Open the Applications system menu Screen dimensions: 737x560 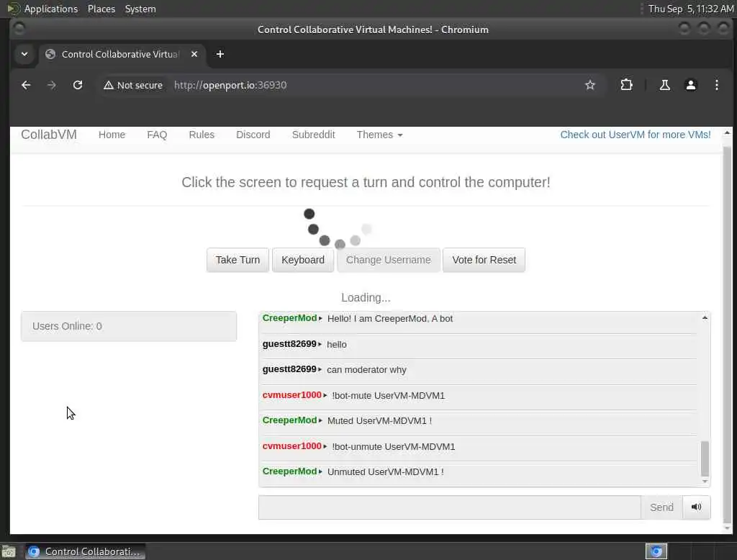[51, 9]
